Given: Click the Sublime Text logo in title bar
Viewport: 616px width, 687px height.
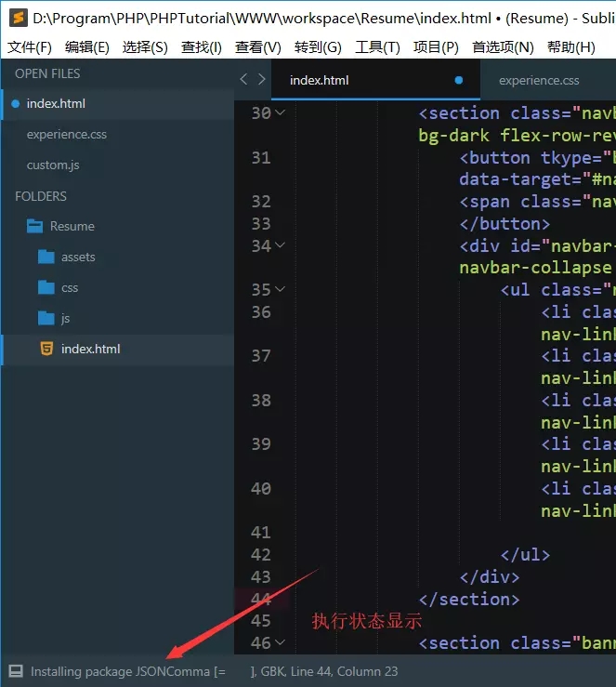Looking at the screenshot, I should (x=17, y=17).
